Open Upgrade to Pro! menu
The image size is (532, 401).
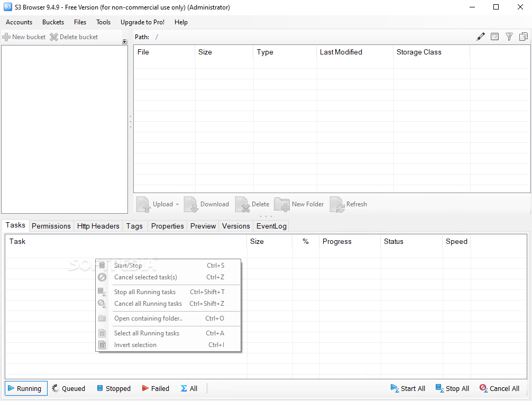142,22
